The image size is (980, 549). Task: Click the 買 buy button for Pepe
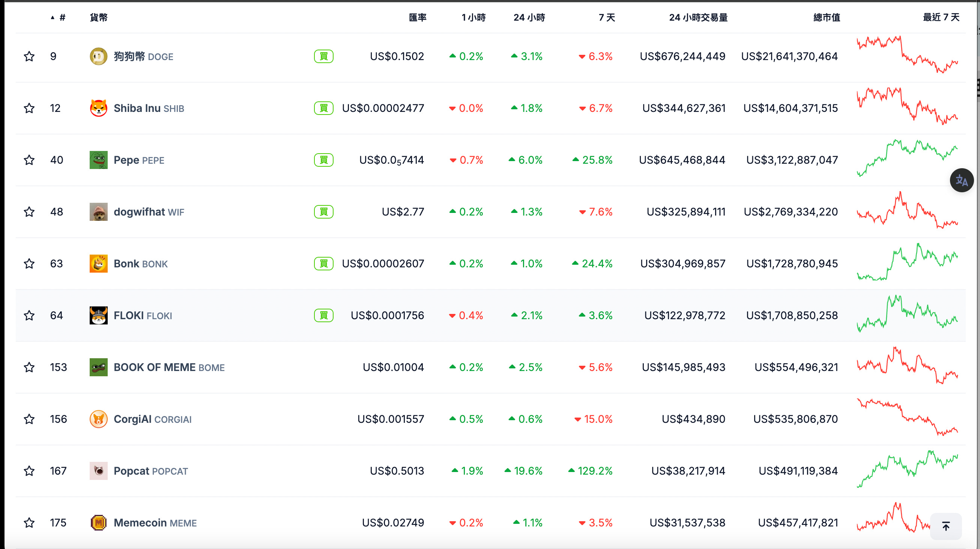coord(323,160)
